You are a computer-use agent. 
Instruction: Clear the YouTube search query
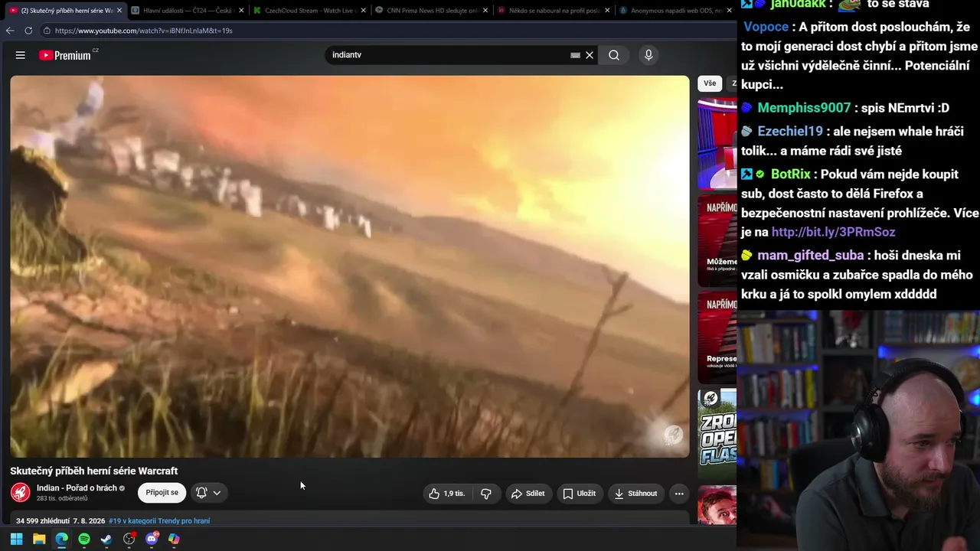[x=590, y=55]
